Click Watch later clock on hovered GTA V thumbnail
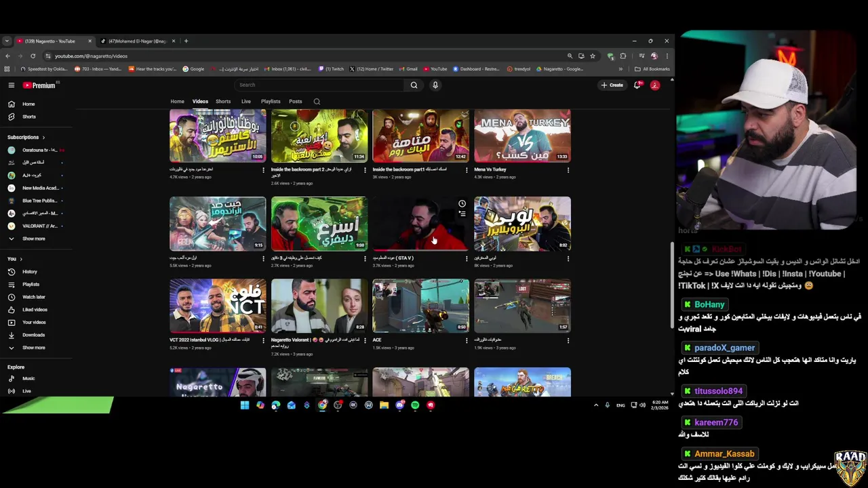 pyautogui.click(x=462, y=203)
